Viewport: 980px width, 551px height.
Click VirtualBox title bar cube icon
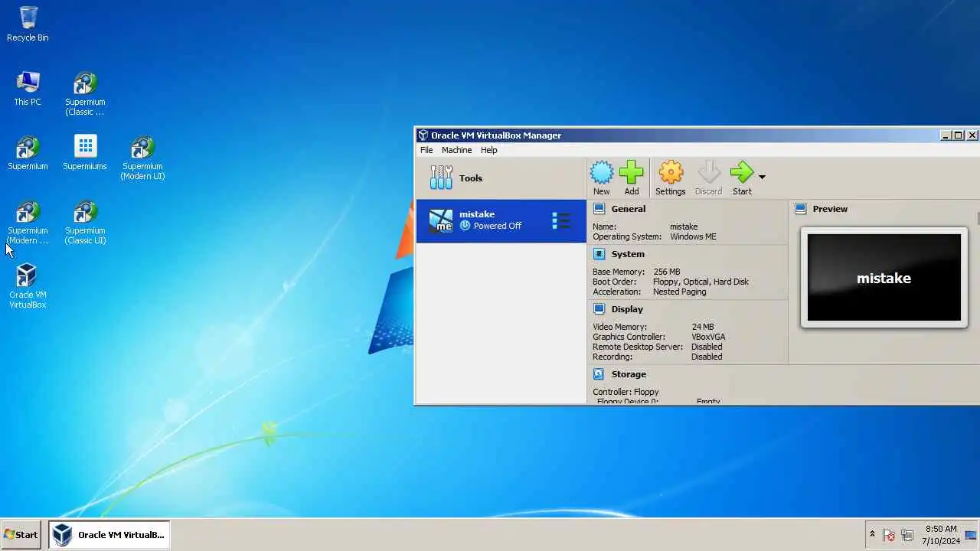[423, 135]
